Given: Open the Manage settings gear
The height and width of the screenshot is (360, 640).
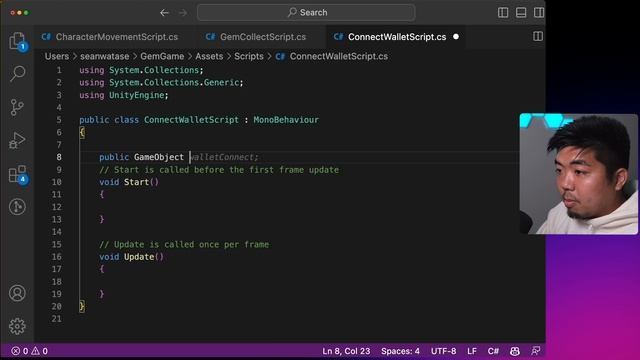Looking at the screenshot, I should (17, 326).
